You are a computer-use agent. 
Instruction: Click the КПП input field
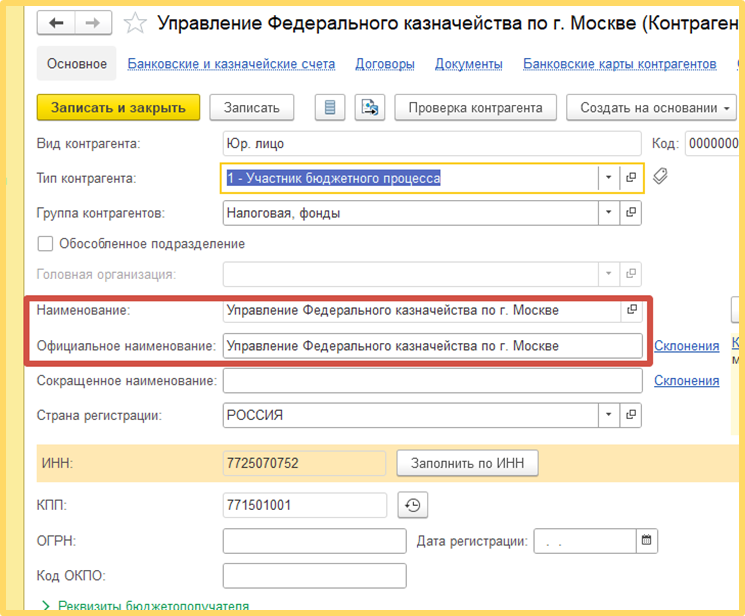point(305,505)
